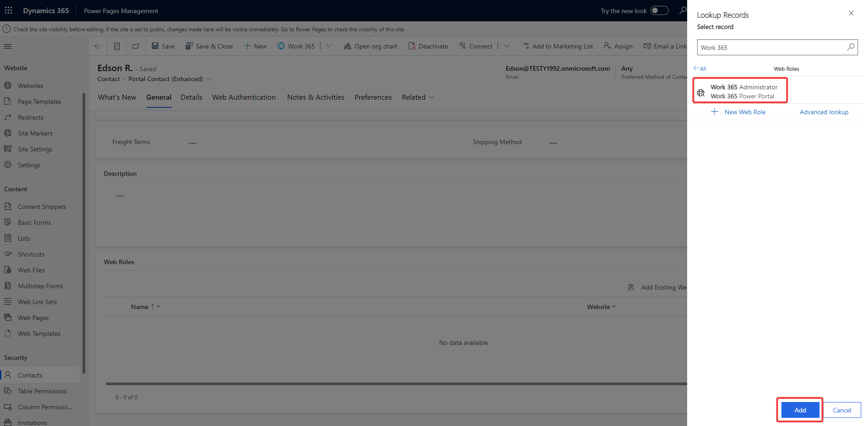Open the Dynamics 365 app launcher waffle
The image size is (868, 426).
8,10
